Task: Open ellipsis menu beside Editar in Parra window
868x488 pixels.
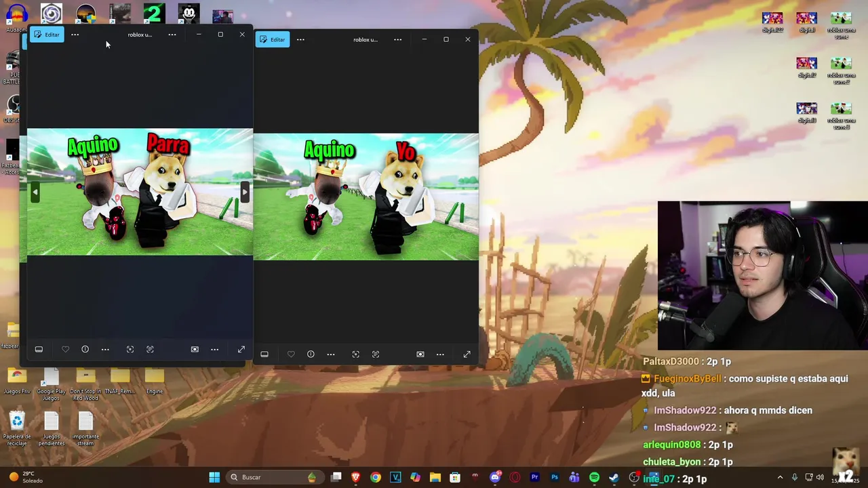Action: tap(75, 35)
